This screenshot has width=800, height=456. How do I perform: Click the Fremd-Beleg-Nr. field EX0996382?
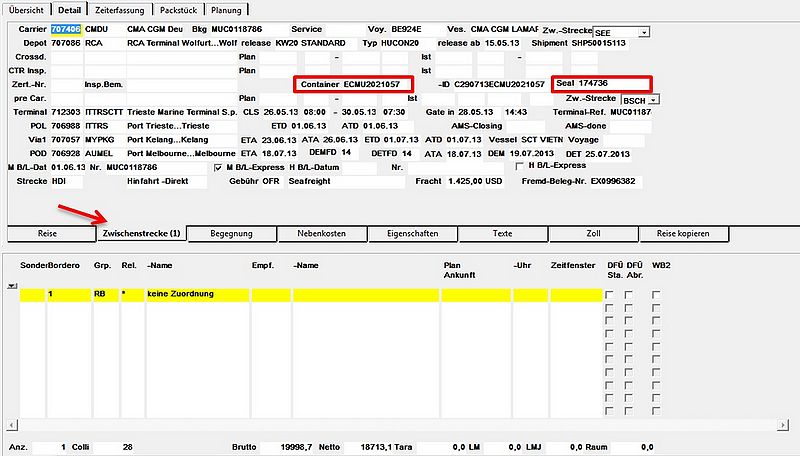616,181
